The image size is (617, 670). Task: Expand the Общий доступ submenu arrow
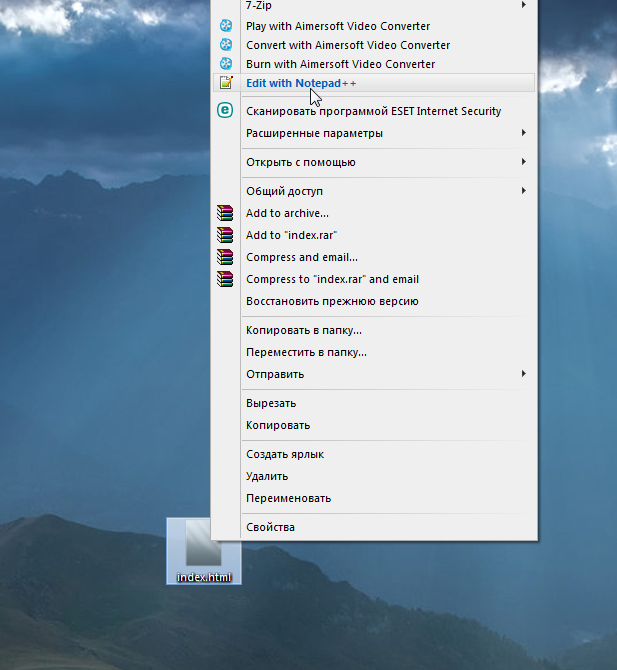[x=523, y=191]
